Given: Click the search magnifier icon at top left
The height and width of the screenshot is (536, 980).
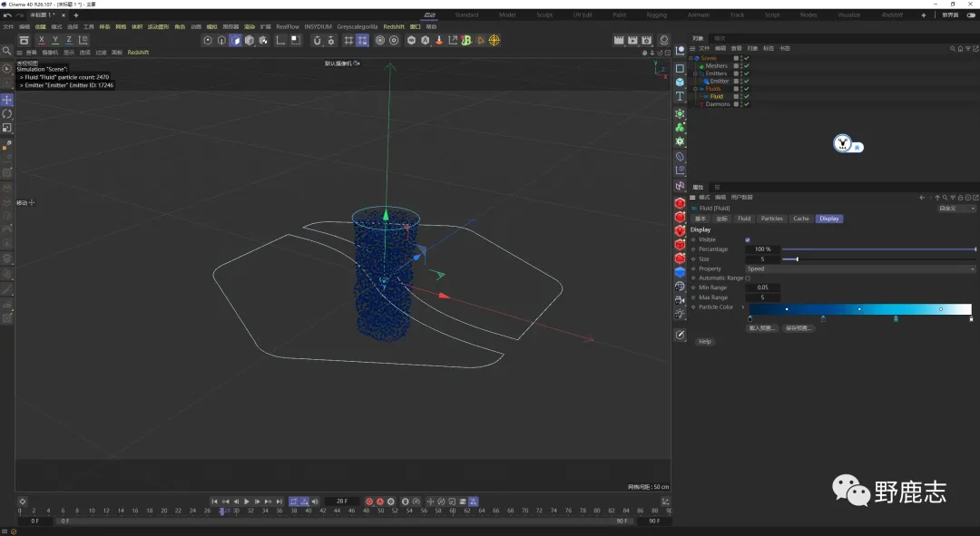Looking at the screenshot, I should [7, 52].
